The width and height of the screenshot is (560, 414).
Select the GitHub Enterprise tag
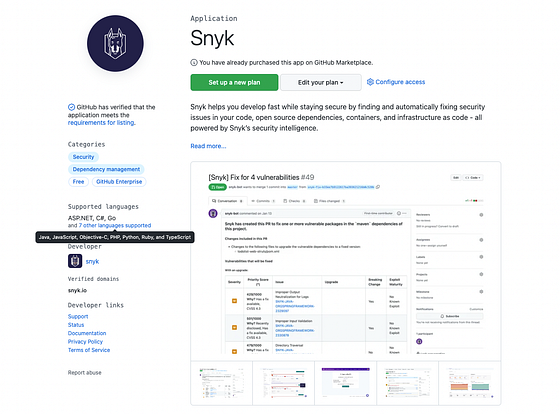tap(119, 182)
